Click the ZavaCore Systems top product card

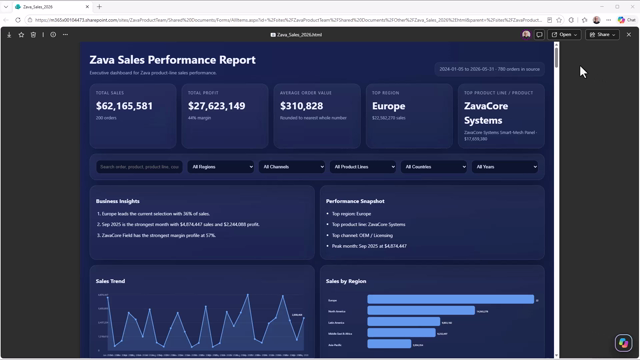point(501,116)
